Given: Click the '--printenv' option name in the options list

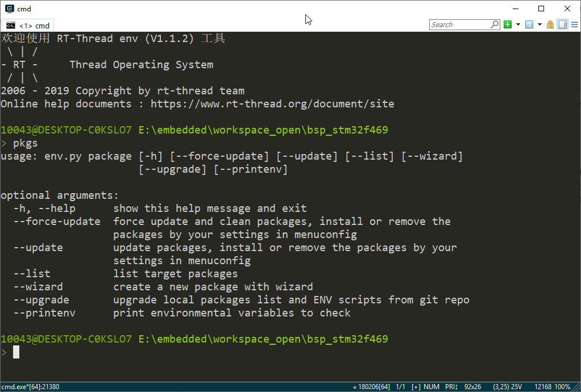Looking at the screenshot, I should [44, 313].
